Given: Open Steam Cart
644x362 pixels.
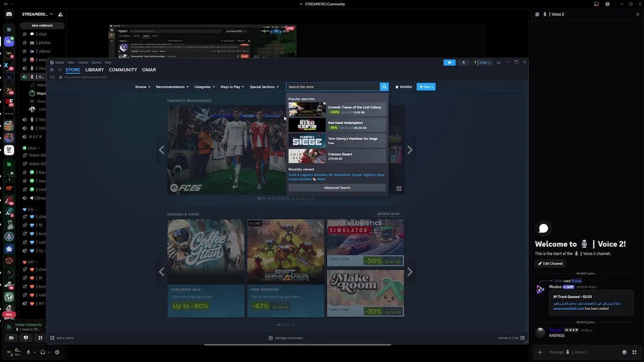Looking at the screenshot, I should [426, 86].
